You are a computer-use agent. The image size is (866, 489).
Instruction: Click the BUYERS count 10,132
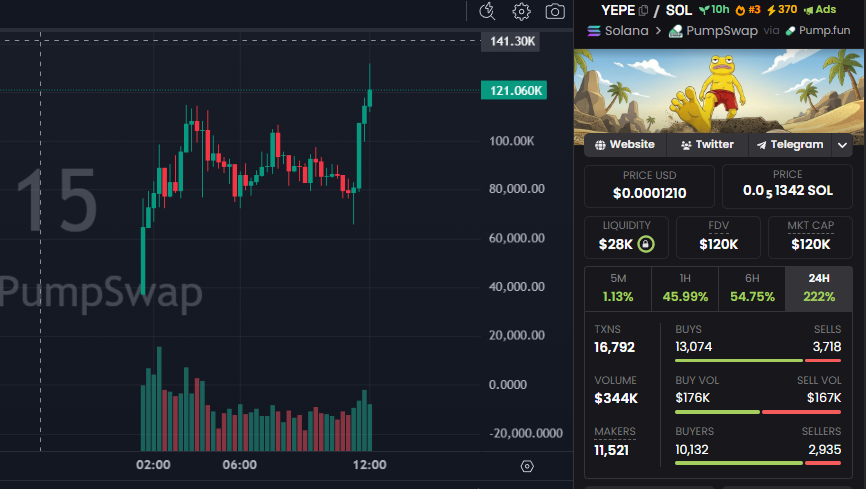(692, 450)
